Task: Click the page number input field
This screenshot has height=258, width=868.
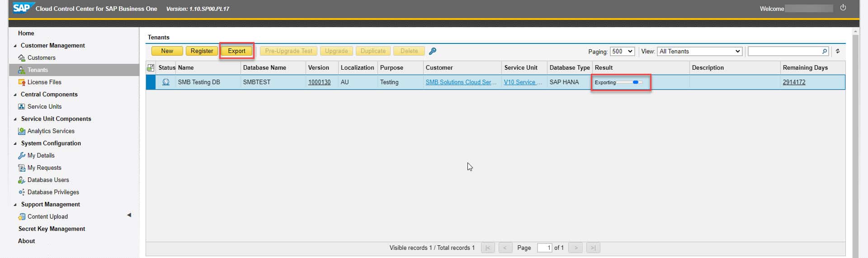Action: pos(544,248)
